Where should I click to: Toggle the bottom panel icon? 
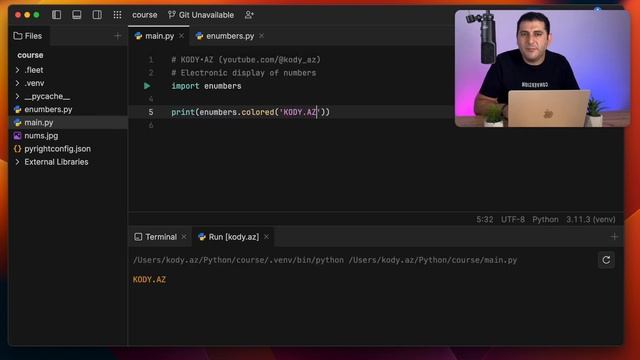[x=77, y=15]
